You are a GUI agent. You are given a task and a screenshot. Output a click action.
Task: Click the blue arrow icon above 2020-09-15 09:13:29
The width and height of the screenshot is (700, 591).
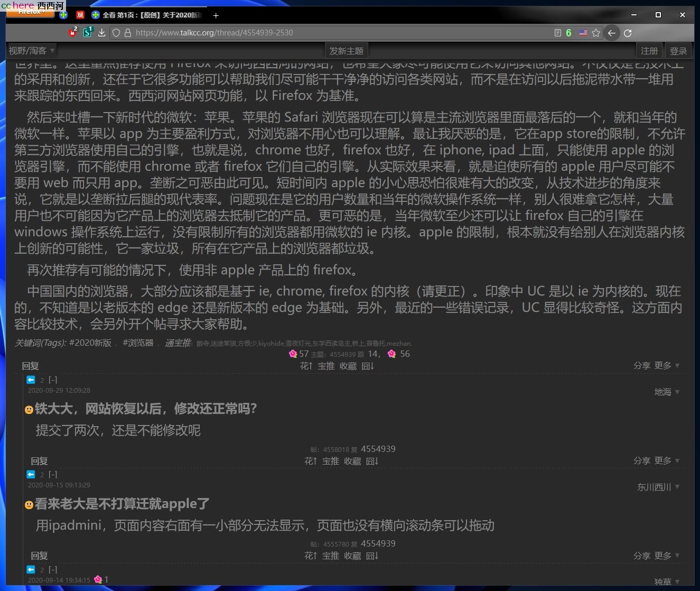tap(31, 474)
